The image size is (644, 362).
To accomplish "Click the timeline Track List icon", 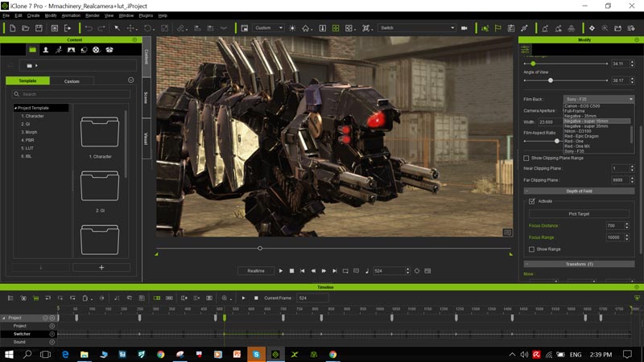I will click(10, 298).
